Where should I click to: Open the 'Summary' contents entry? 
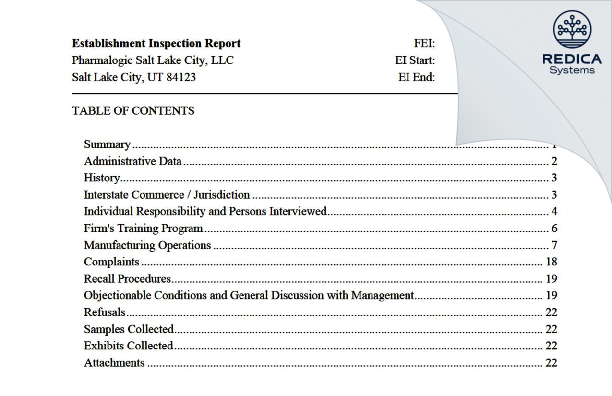(x=320, y=144)
